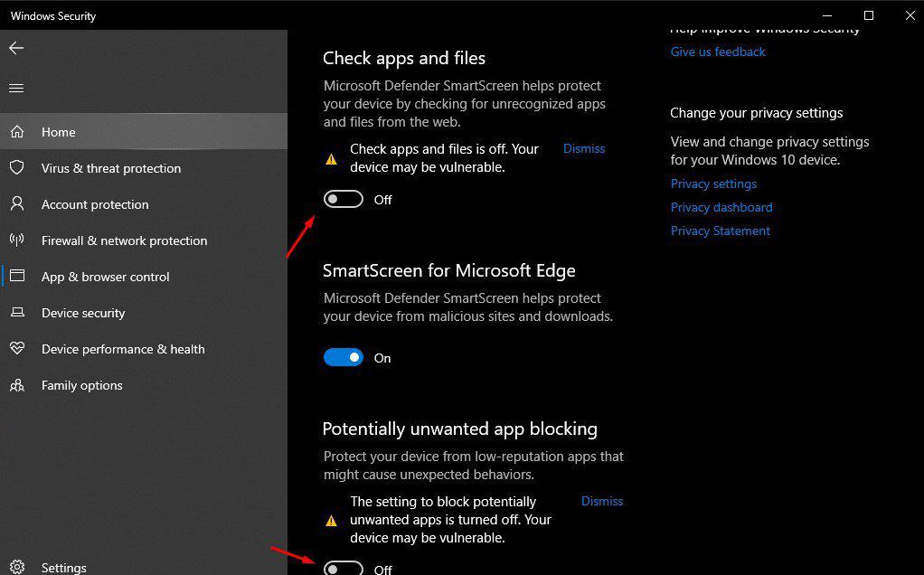Click the Home house icon
This screenshot has width=924, height=575.
pos(17,131)
